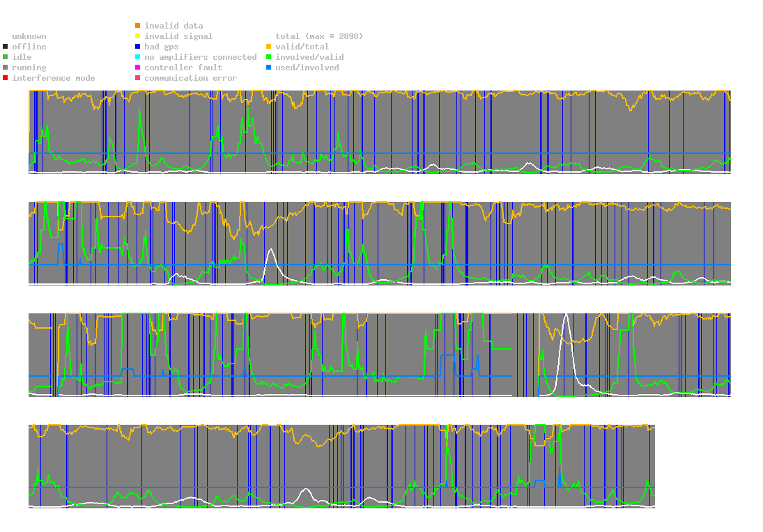
Task: Click the black offline legend swatch
Action: (x=6, y=47)
